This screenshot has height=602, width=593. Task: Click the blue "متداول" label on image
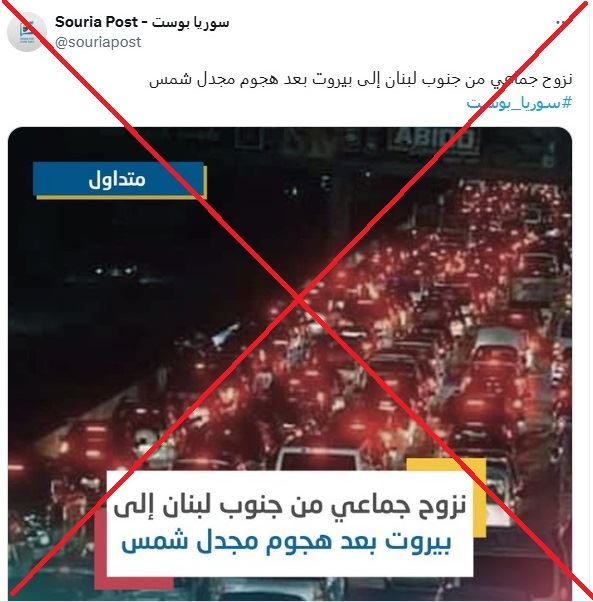click(118, 179)
